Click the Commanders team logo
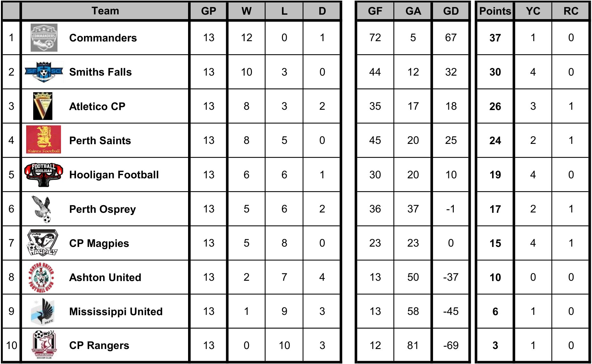The height and width of the screenshot is (364, 592). point(44,38)
